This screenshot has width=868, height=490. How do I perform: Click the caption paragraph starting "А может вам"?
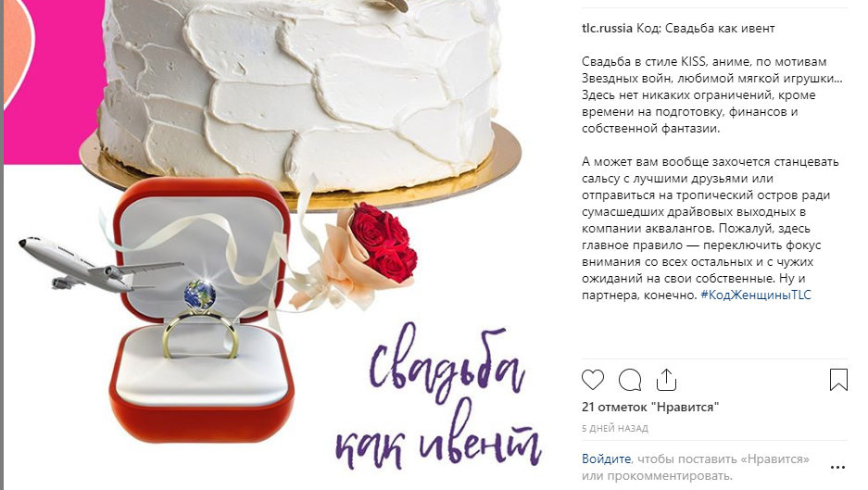click(711, 228)
